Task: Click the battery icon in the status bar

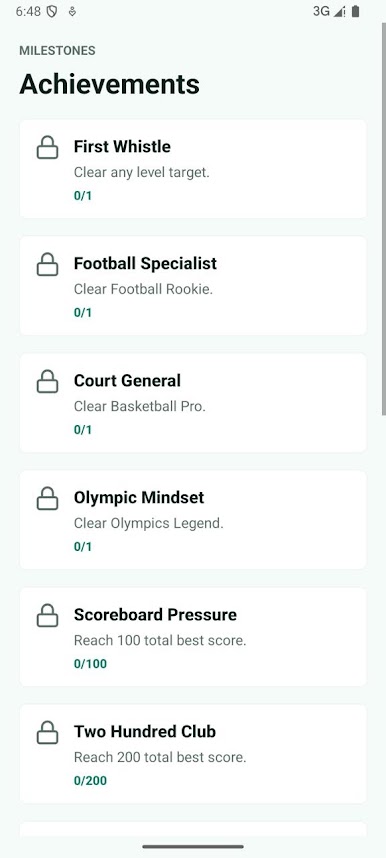Action: [x=355, y=11]
